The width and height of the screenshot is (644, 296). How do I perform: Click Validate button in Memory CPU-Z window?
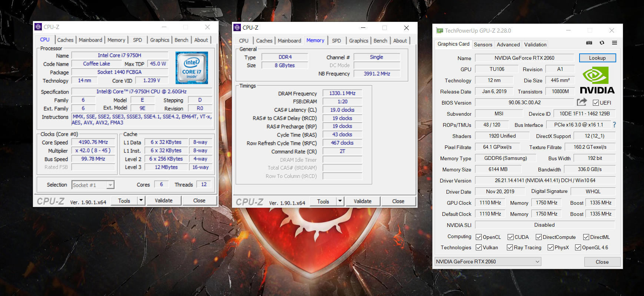[363, 201]
